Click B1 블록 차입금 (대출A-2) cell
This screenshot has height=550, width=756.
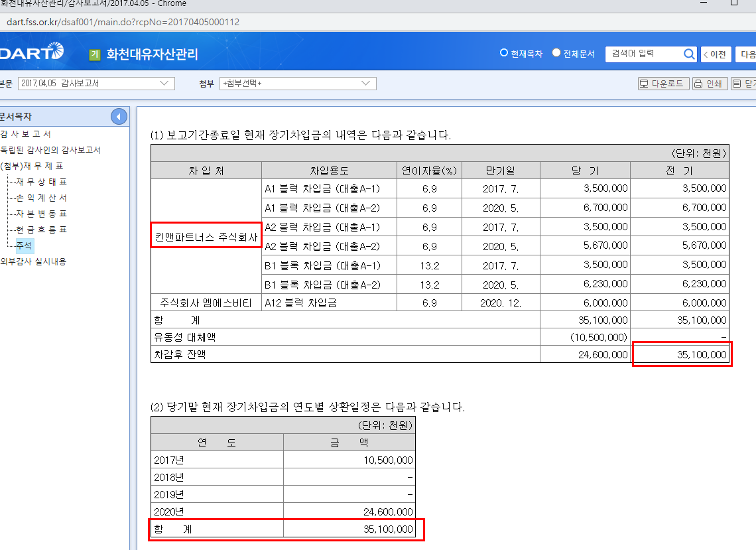330,285
